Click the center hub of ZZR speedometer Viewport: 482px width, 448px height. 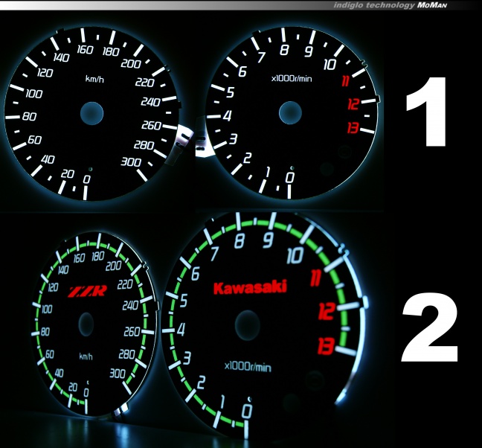pos(86,324)
